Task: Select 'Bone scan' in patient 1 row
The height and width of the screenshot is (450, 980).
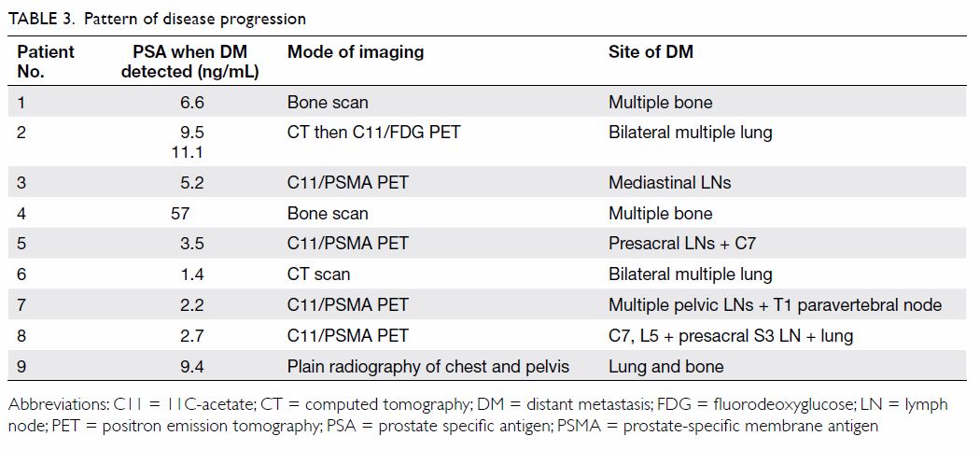Action: pos(328,102)
